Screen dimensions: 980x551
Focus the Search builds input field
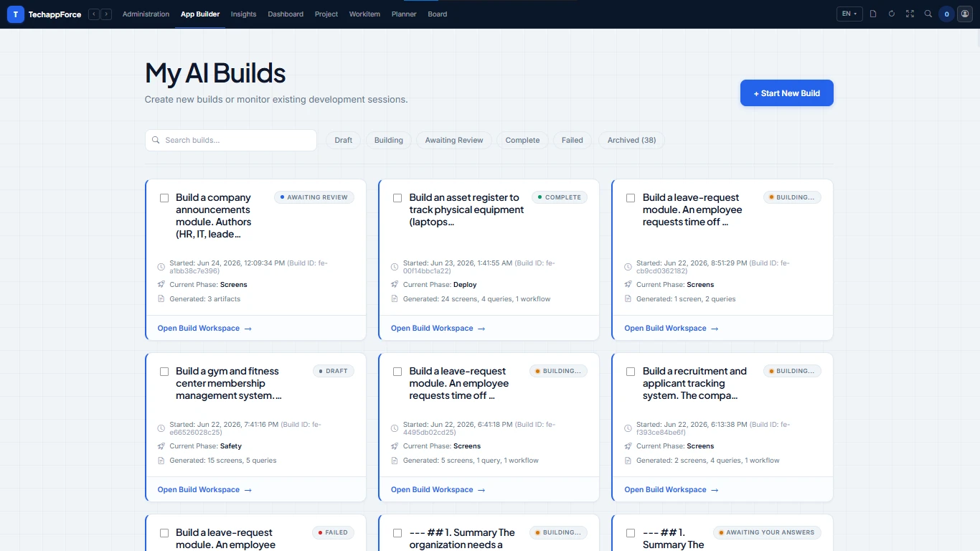231,140
